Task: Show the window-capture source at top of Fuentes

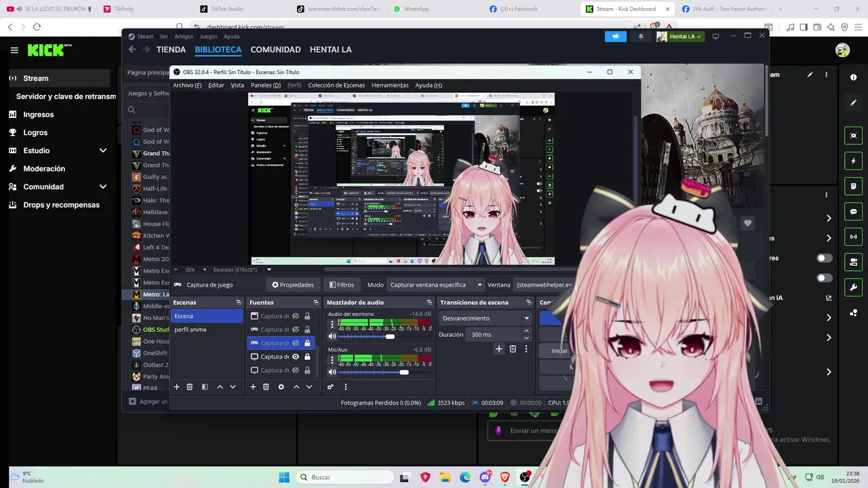Action: (296, 316)
